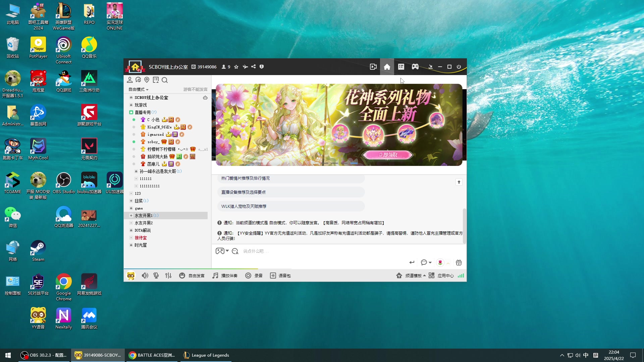
Task: Click the scroll-to-top arrow button in chat
Action: pyautogui.click(x=459, y=182)
